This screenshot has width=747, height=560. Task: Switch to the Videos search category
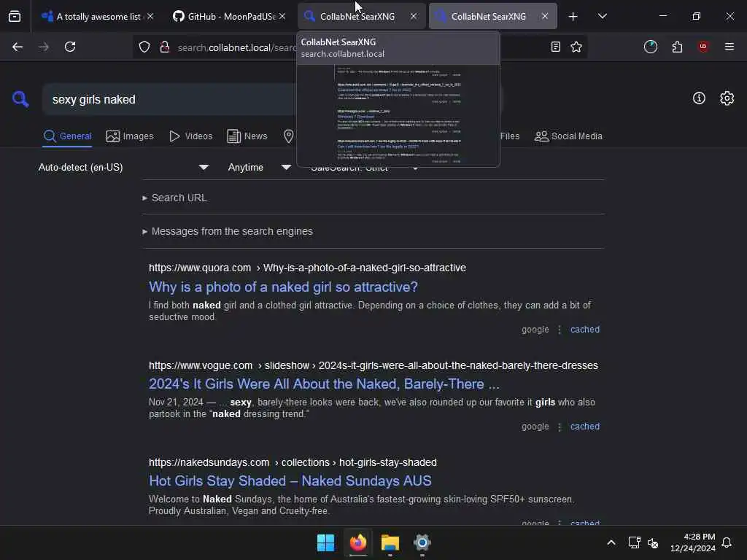(190, 136)
